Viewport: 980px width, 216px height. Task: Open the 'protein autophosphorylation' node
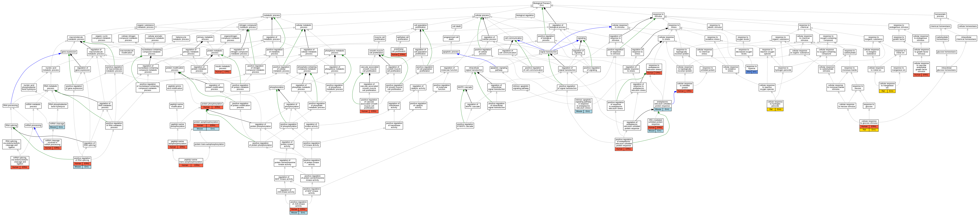[206, 122]
